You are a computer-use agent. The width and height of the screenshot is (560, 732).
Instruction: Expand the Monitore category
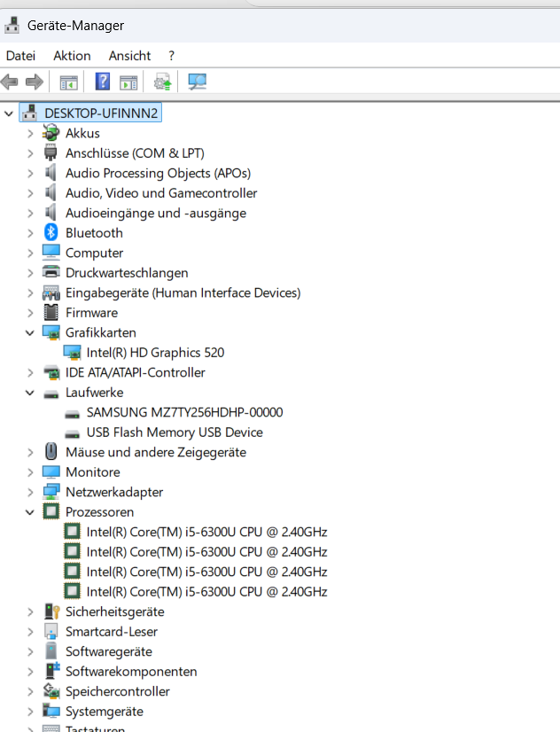coord(30,472)
